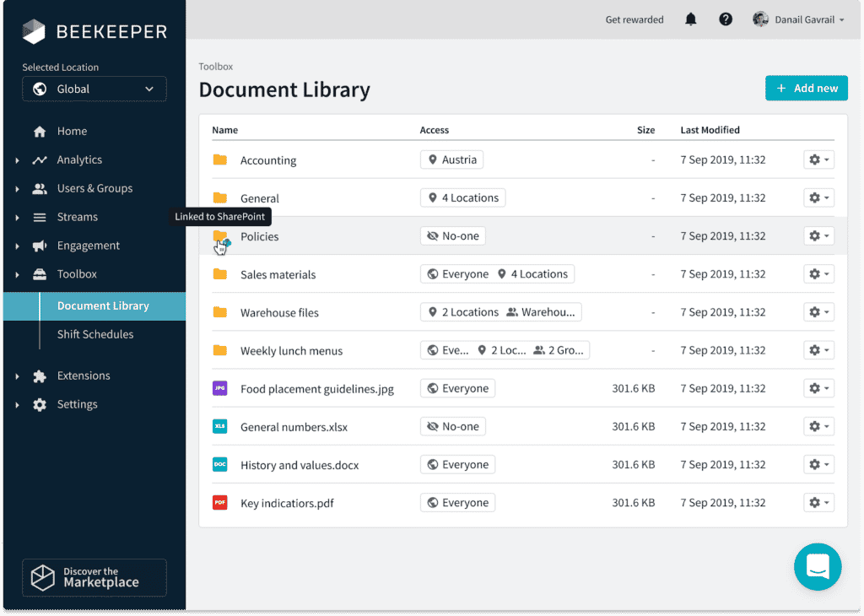
Task: Click the JPG icon for Food placement guidelines
Action: (x=219, y=389)
